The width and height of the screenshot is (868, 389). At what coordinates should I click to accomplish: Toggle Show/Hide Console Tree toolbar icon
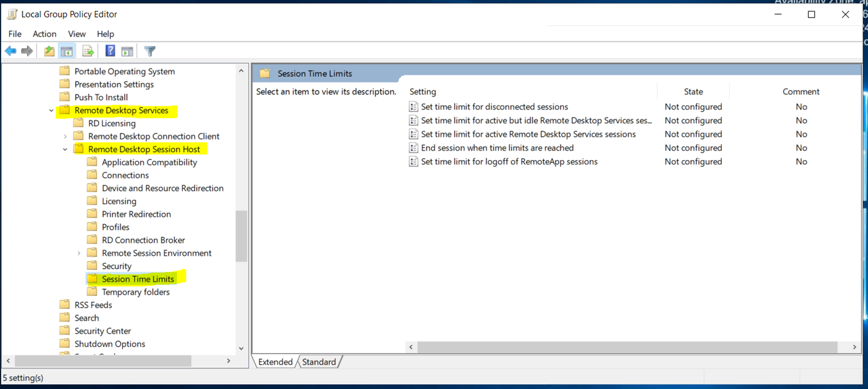point(67,51)
